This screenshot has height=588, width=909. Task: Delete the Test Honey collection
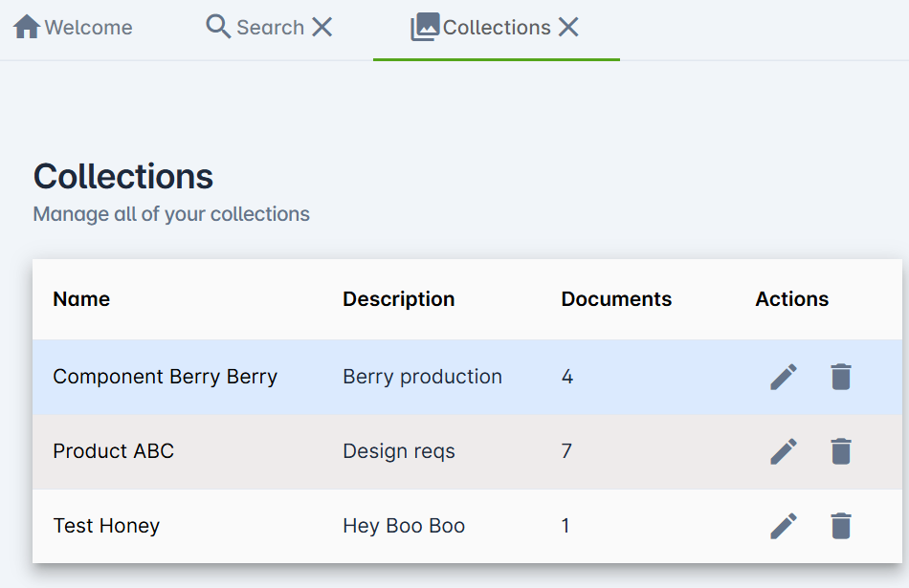pos(841,526)
